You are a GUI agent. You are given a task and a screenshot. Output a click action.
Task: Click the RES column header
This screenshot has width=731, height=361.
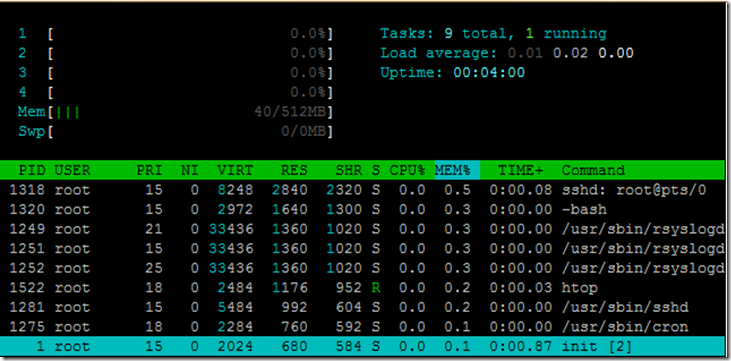coord(294,170)
